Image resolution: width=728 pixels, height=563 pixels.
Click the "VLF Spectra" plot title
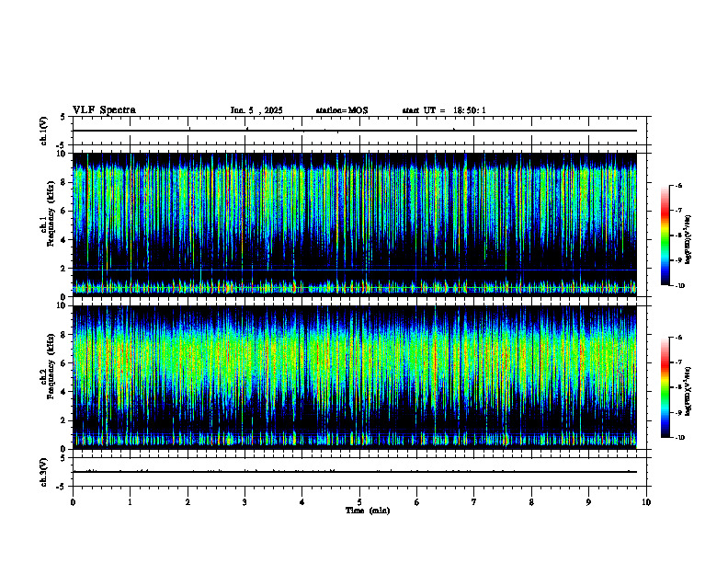tap(104, 110)
